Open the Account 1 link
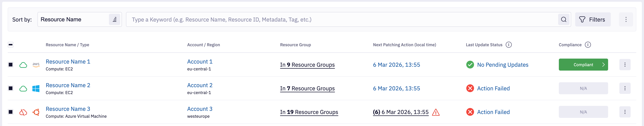 coord(200,62)
